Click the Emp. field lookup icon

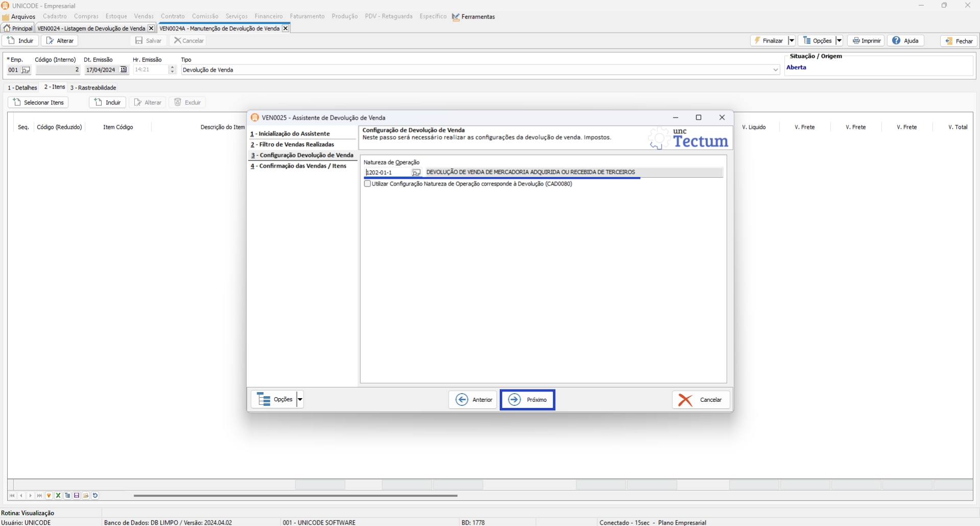(x=26, y=70)
